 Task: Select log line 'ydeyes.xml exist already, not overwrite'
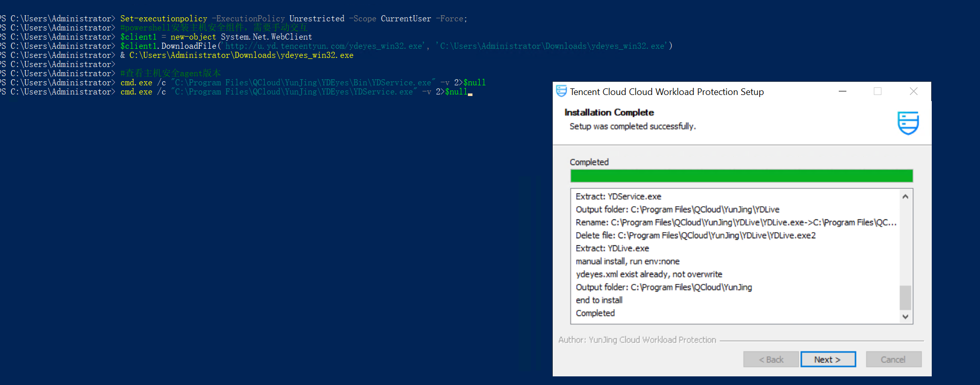(x=649, y=274)
